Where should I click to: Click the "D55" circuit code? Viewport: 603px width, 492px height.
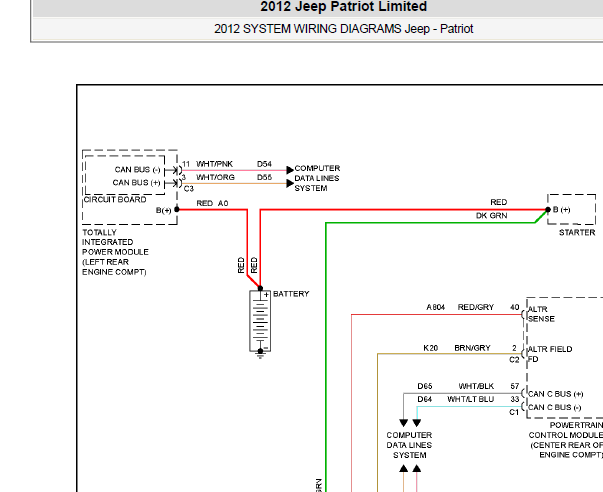[264, 177]
